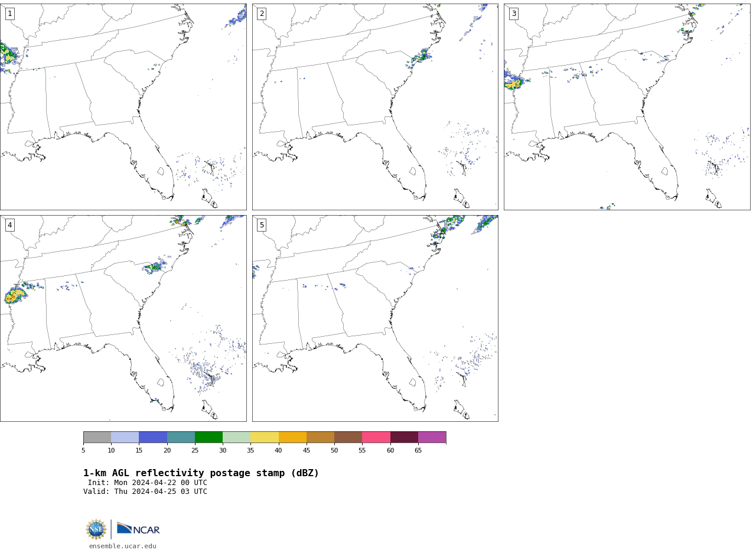The height and width of the screenshot is (553, 756).
Task: Click the panel number label 3
Action: coord(513,14)
